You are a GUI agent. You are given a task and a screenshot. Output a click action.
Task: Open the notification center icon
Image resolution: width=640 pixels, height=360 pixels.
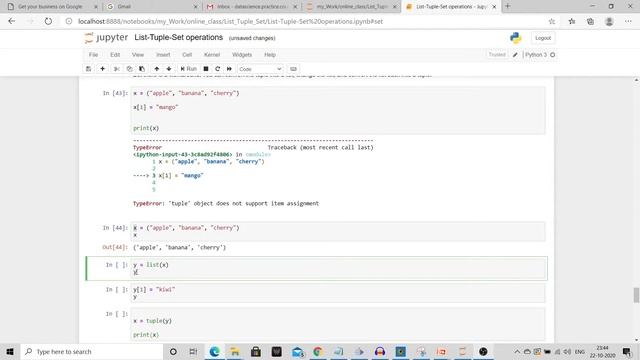[627, 351]
